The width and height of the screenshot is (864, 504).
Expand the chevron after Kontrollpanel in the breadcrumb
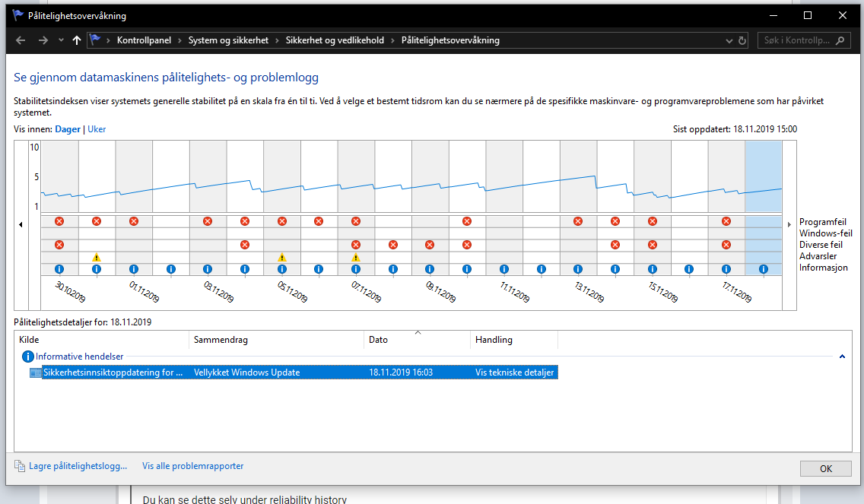click(179, 40)
